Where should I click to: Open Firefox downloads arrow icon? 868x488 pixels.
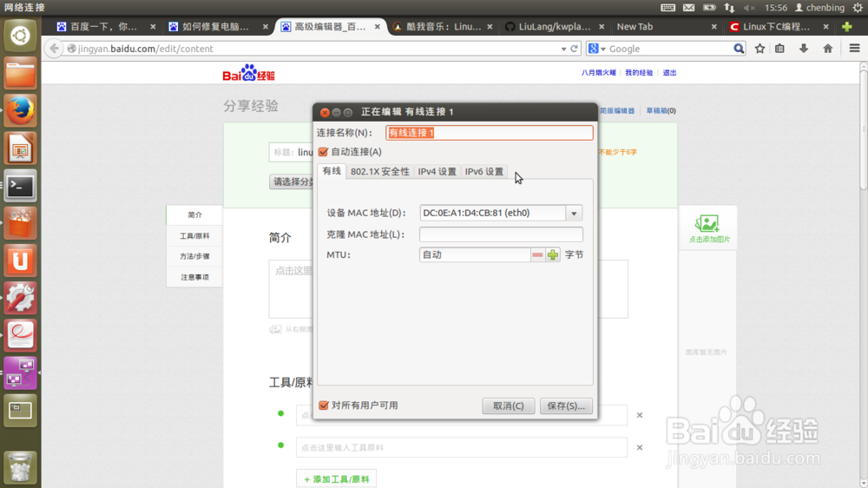[x=804, y=49]
